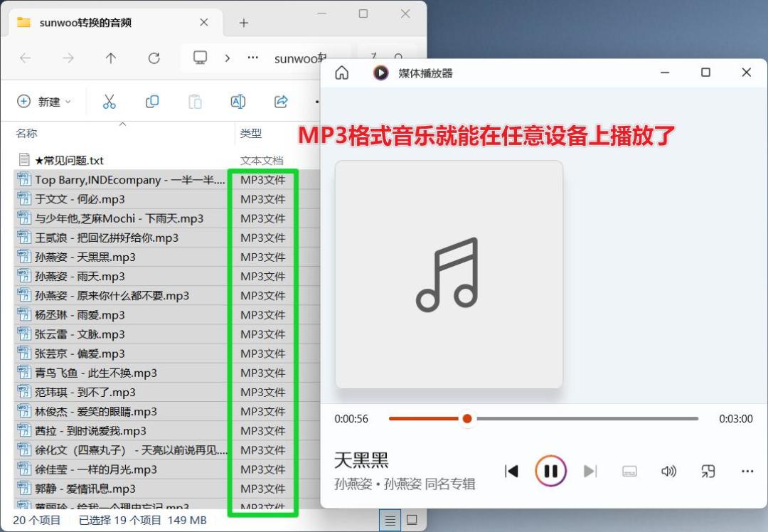Image resolution: width=768 pixels, height=532 pixels.
Task: Go up one folder level
Action: [x=111, y=58]
